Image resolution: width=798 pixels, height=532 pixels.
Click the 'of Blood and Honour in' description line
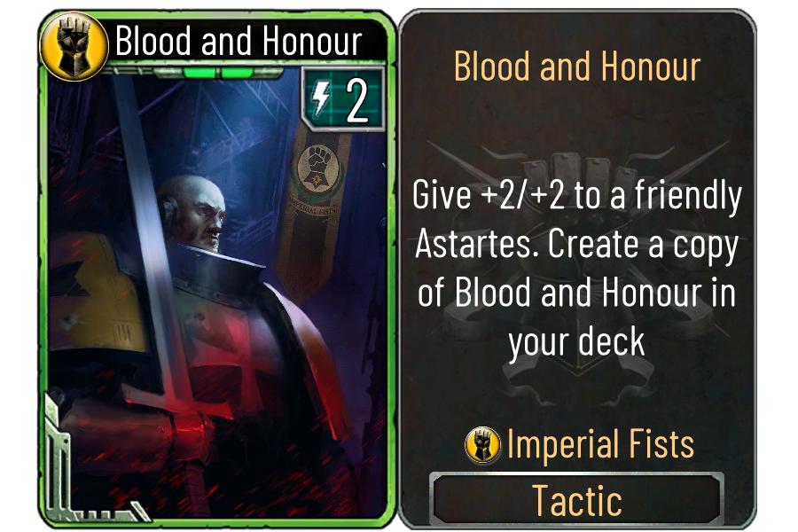577,293
